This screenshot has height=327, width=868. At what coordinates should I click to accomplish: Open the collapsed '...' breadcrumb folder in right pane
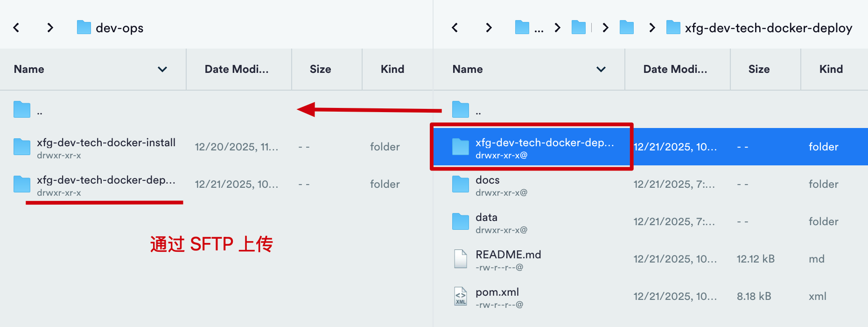pos(529,28)
